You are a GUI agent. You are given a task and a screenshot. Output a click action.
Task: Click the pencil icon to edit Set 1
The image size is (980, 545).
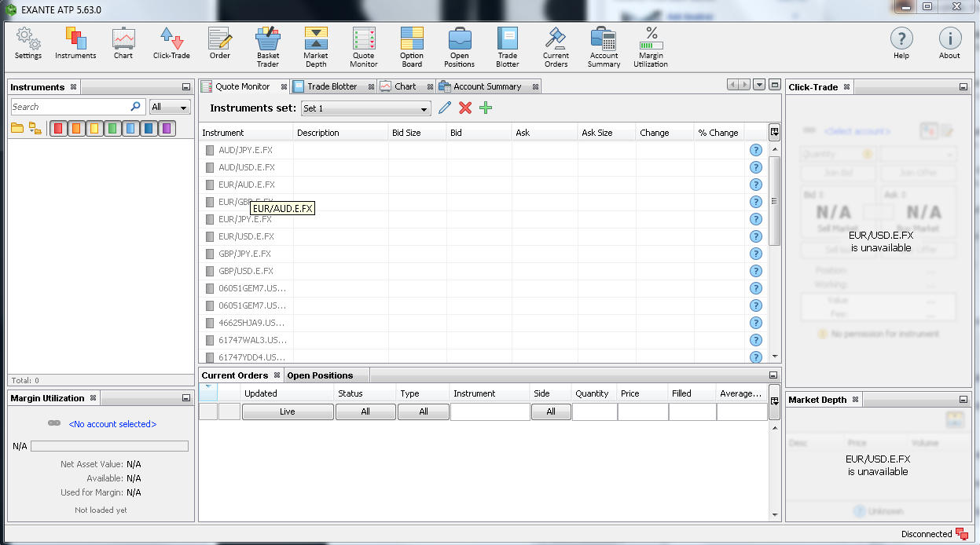pos(445,108)
